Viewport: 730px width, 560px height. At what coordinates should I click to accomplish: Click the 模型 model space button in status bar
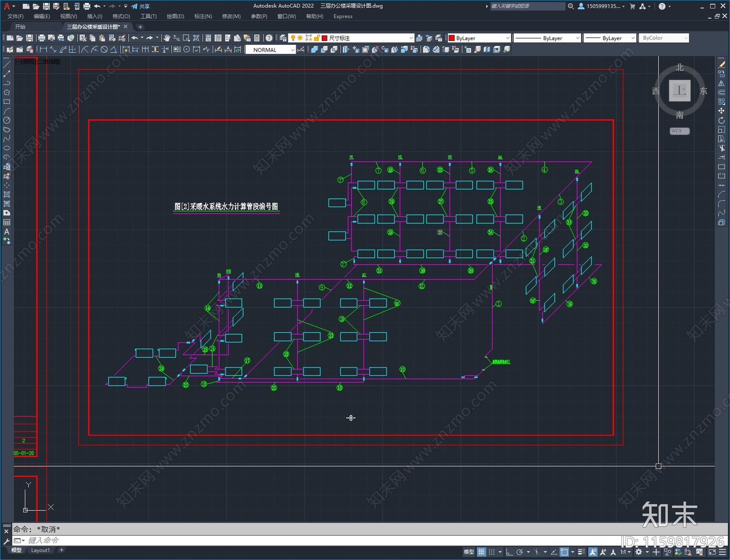[469, 552]
